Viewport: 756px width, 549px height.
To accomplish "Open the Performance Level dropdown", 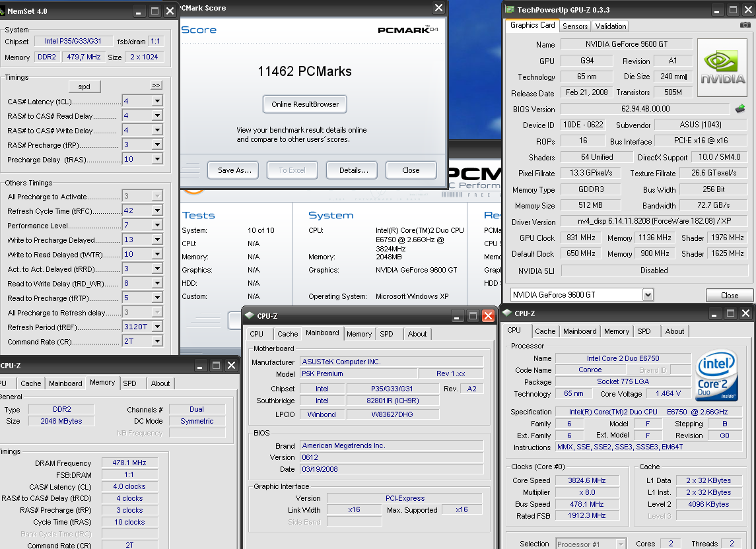I will pyautogui.click(x=157, y=225).
